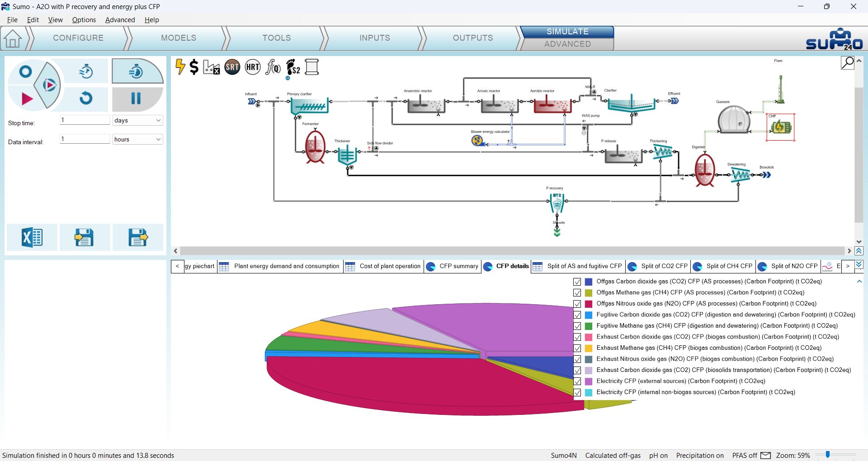This screenshot has width=868, height=461.
Task: Toggle Fugitive Carbon dioxide gas CFP checkbox
Action: pyautogui.click(x=577, y=315)
